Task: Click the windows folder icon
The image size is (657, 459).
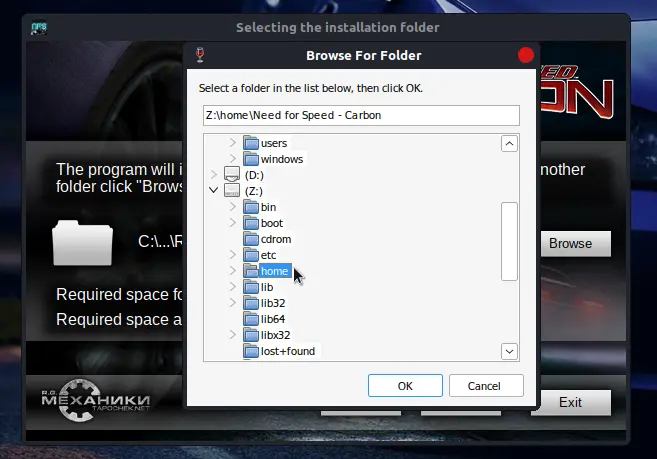Action: [x=251, y=159]
